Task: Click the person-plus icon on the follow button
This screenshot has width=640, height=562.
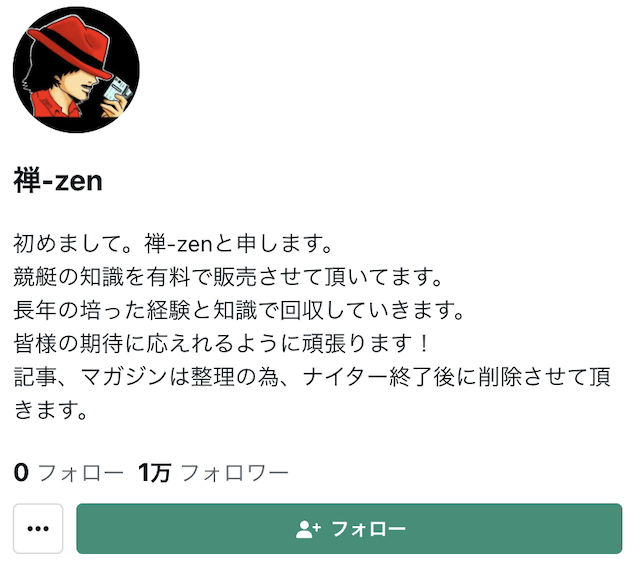Action: (x=308, y=529)
